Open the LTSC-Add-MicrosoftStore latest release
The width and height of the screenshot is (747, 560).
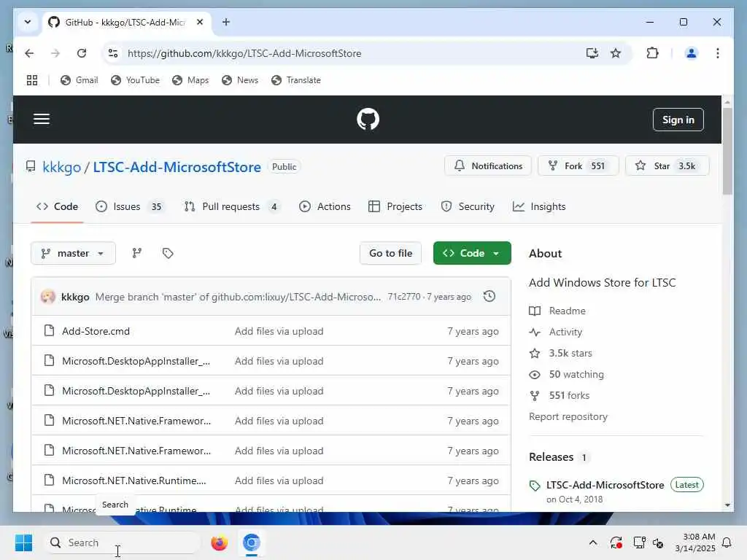pos(605,485)
